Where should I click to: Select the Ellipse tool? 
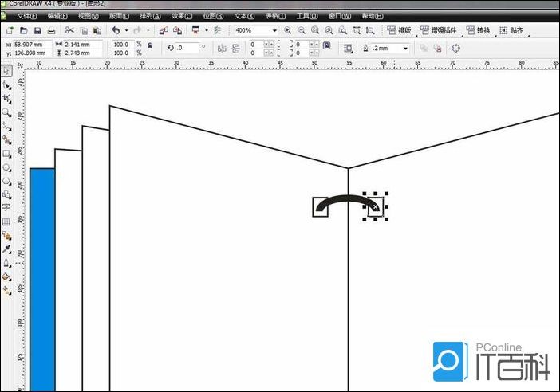(6, 167)
